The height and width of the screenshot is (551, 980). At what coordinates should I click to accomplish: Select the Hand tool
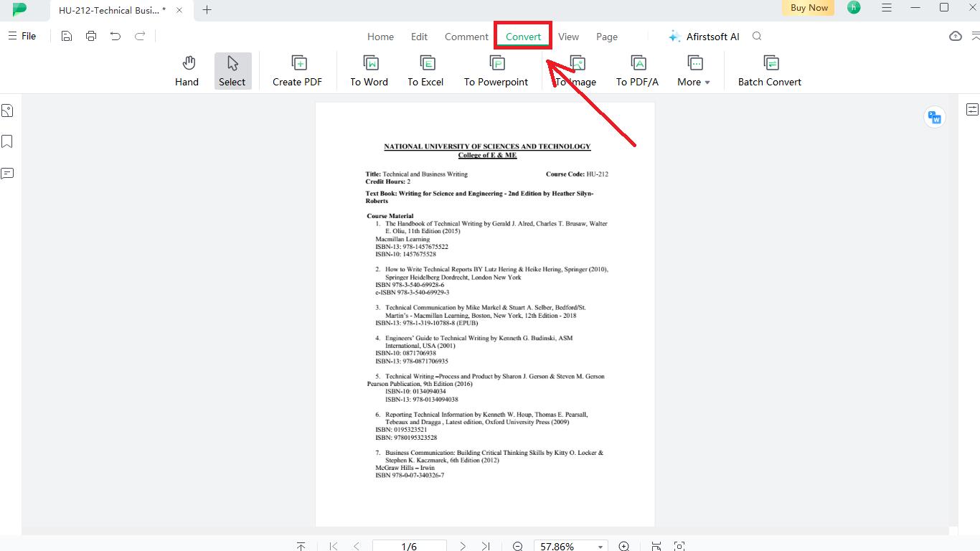(187, 71)
